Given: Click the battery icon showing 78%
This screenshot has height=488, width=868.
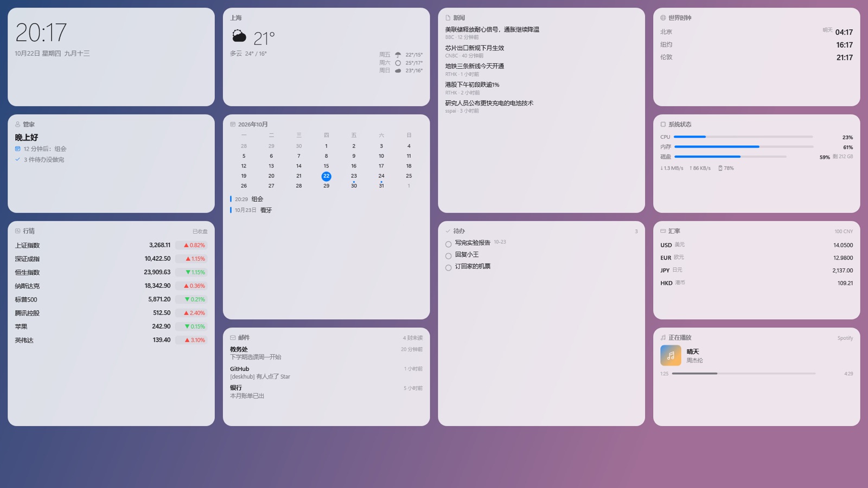Looking at the screenshot, I should (x=720, y=168).
